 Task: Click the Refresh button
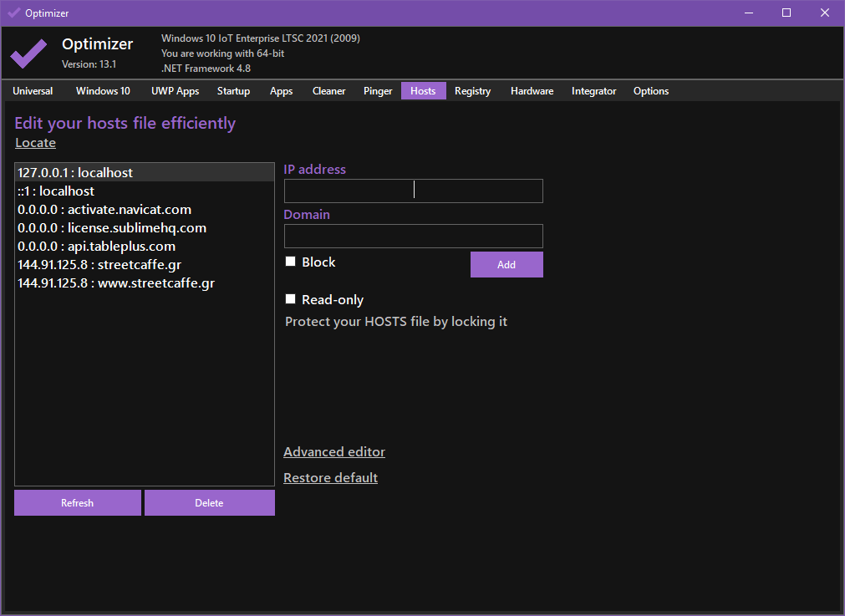pos(78,502)
